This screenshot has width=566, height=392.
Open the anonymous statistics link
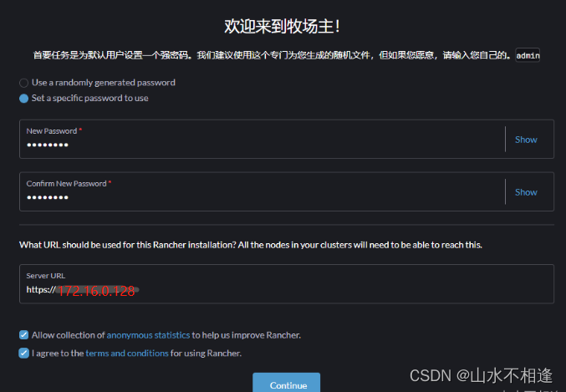click(x=148, y=335)
